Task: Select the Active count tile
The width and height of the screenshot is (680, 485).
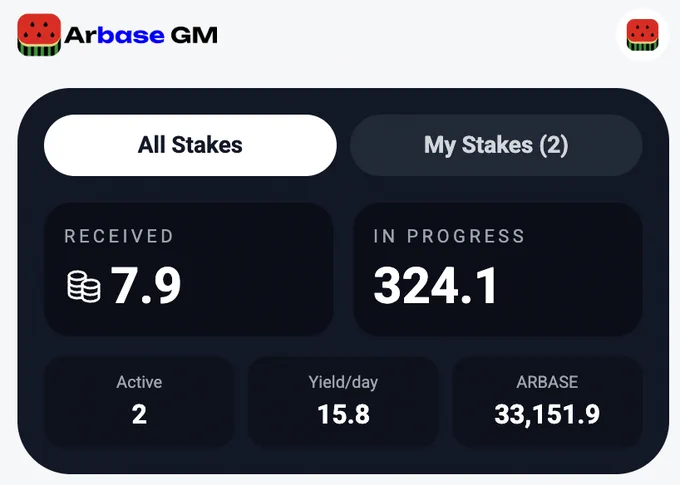Action: point(139,401)
